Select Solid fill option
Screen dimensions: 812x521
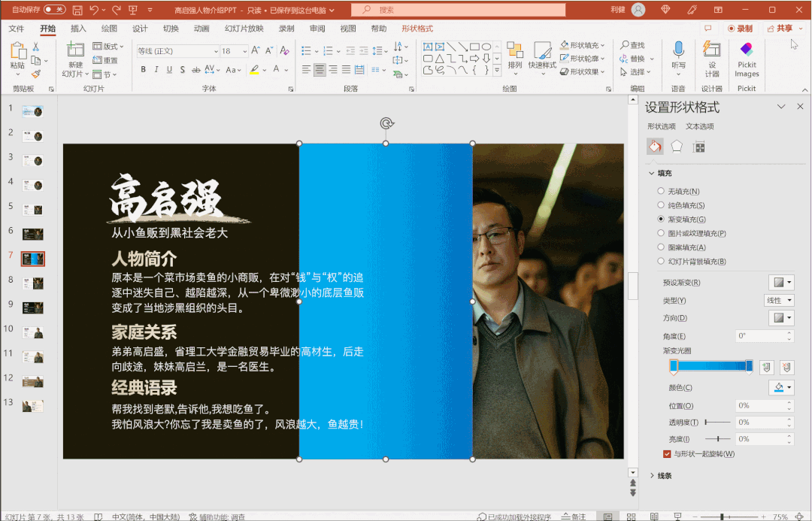coord(681,205)
